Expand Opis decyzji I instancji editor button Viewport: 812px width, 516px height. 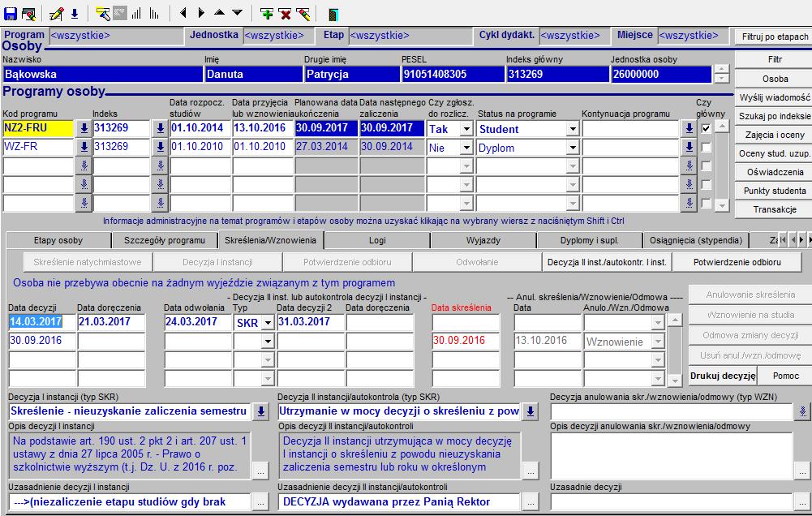tap(261, 471)
